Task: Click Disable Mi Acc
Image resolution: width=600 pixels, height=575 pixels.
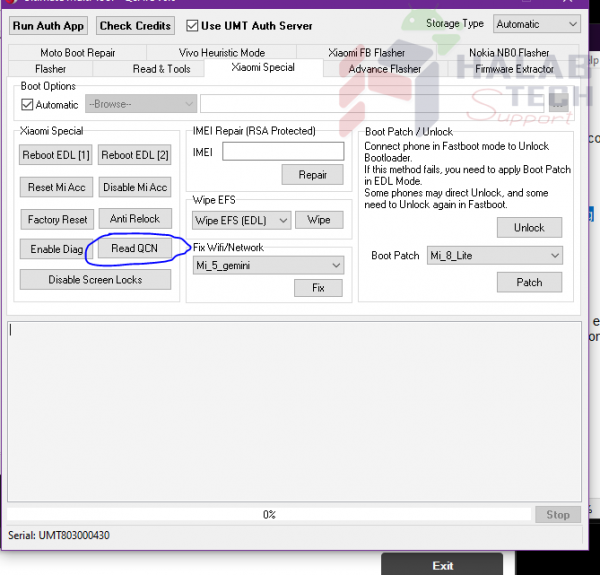Action: 135,187
